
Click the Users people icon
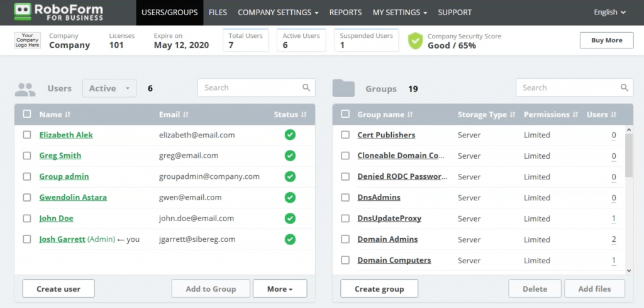(x=25, y=89)
